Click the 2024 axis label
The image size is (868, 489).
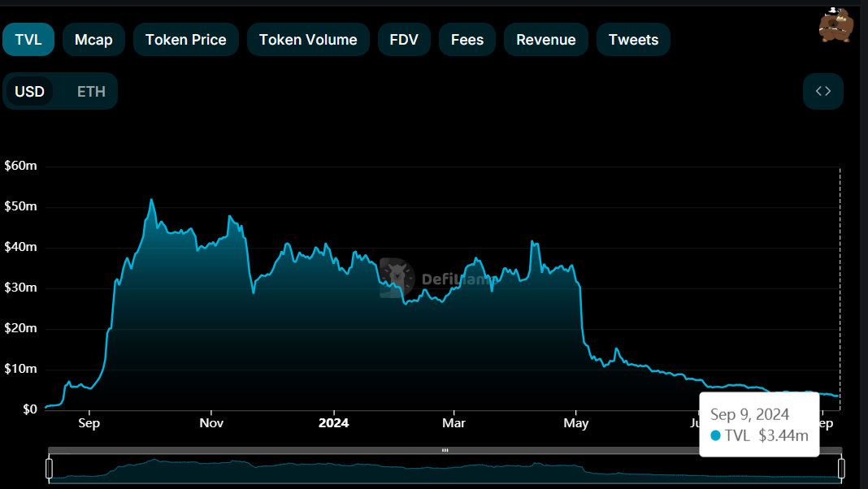[332, 423]
